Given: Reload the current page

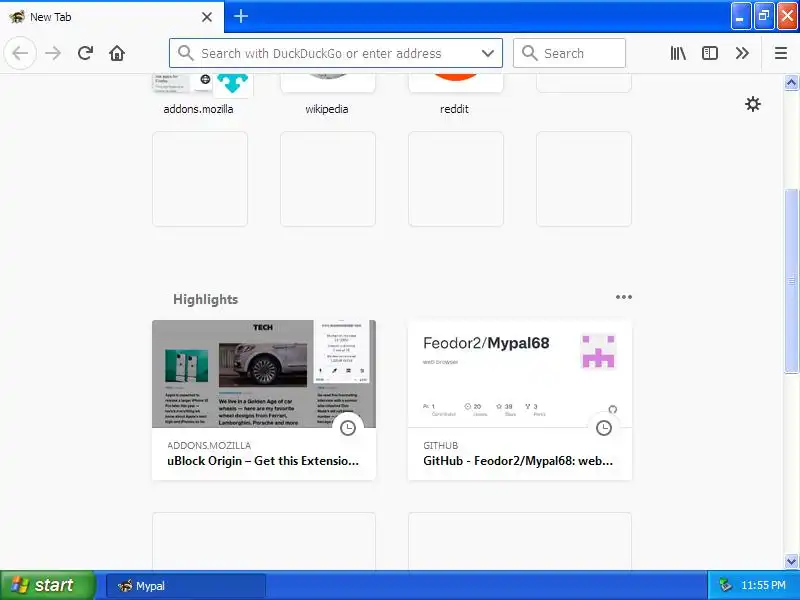Looking at the screenshot, I should [85, 53].
